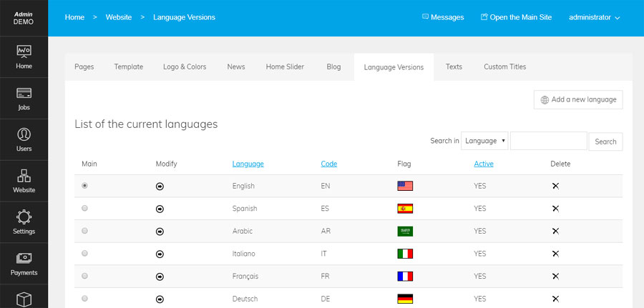The image size is (644, 308).
Task: Go to Home breadcrumb link
Action: pyautogui.click(x=74, y=17)
